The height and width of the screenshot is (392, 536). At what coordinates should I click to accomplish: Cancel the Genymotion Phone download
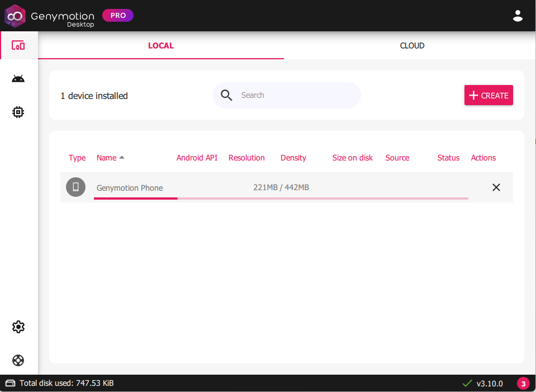(x=496, y=187)
